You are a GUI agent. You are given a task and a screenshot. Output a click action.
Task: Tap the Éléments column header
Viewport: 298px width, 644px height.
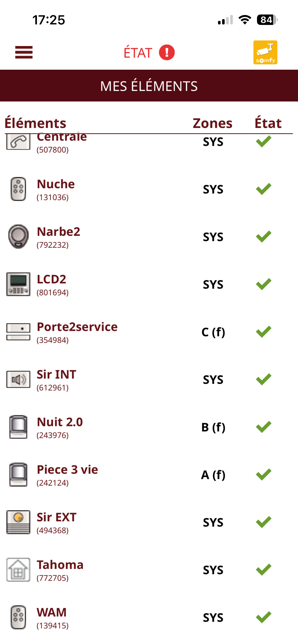(35, 123)
